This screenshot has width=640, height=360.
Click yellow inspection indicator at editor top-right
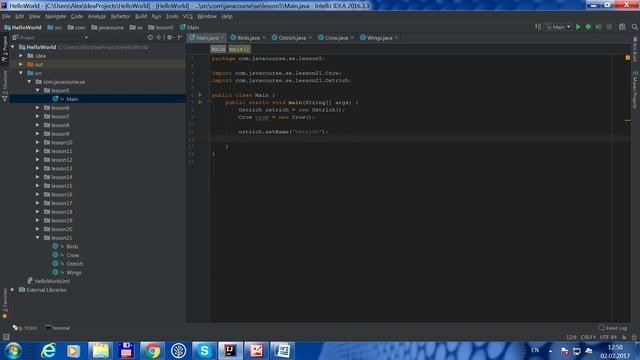click(x=628, y=58)
